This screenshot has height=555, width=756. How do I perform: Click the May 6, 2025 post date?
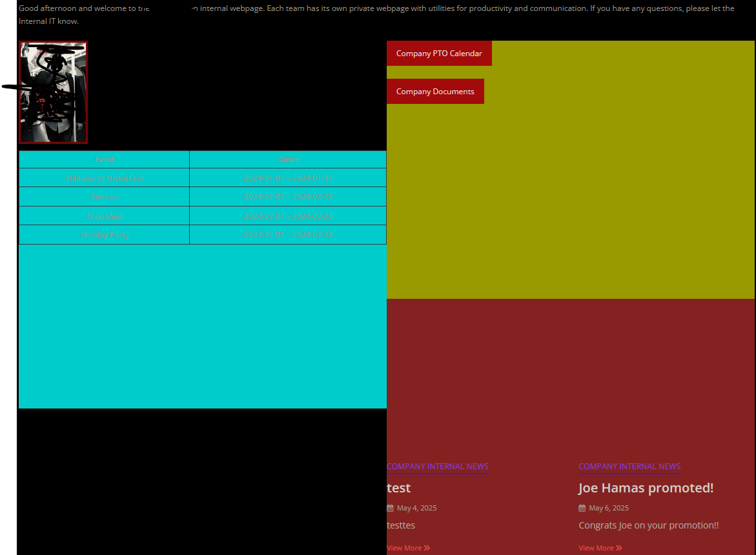[x=608, y=509]
